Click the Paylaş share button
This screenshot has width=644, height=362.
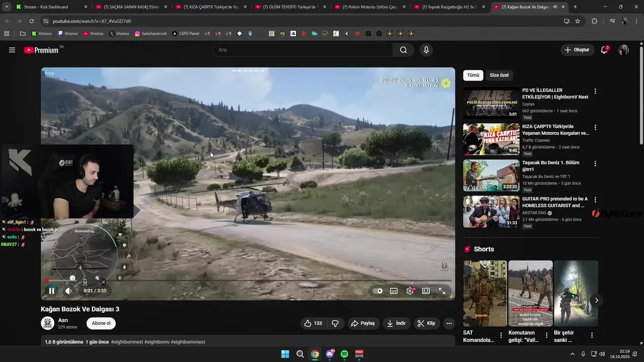[x=363, y=323]
